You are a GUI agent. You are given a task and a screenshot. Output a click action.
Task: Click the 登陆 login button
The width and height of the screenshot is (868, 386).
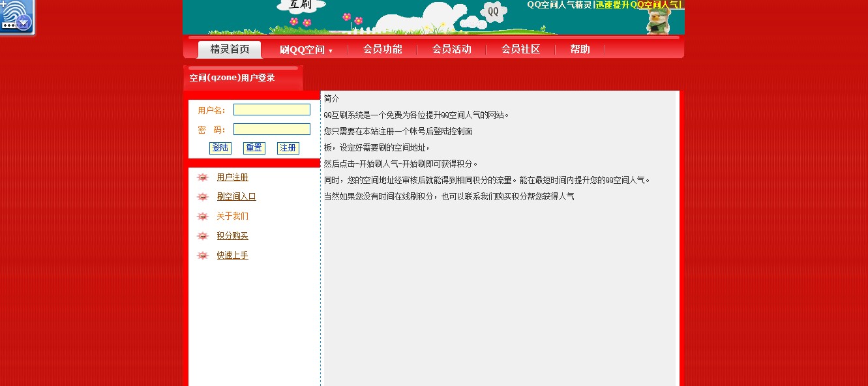click(x=220, y=148)
